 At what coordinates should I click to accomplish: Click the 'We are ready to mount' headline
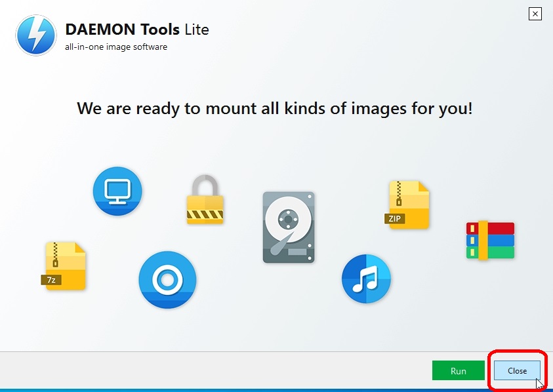[x=275, y=109]
